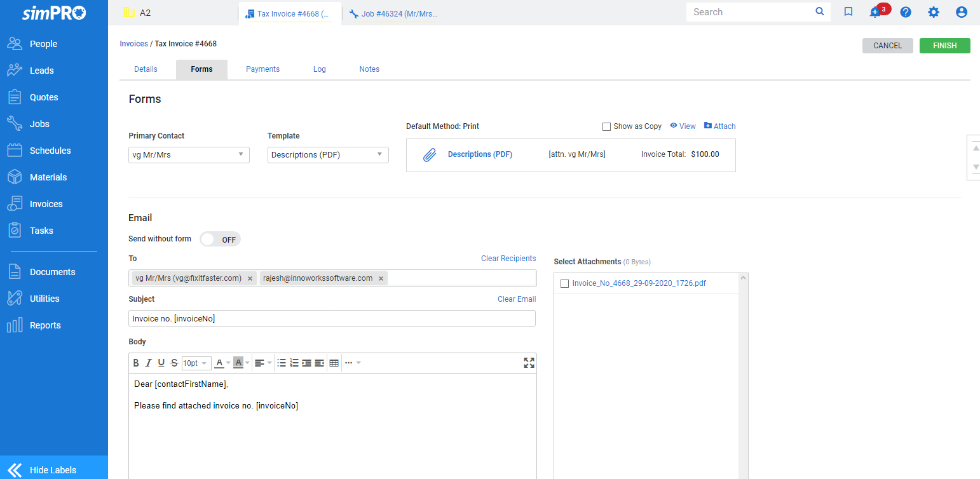Switch to the Payments tab

click(262, 69)
